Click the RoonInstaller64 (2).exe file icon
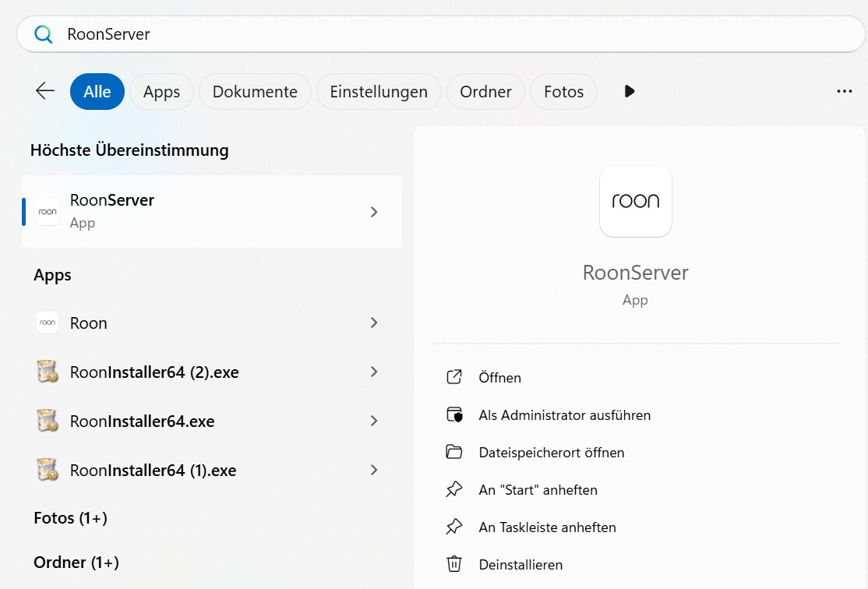 tap(47, 372)
